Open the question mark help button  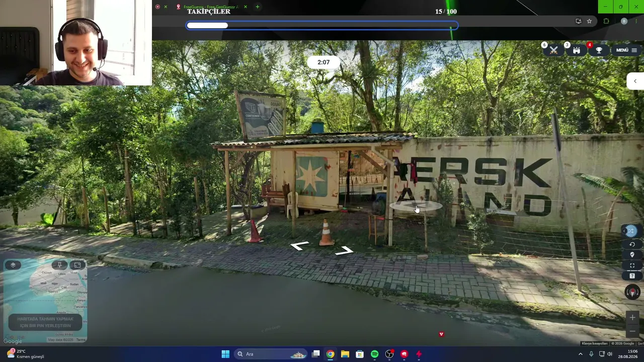(632, 276)
